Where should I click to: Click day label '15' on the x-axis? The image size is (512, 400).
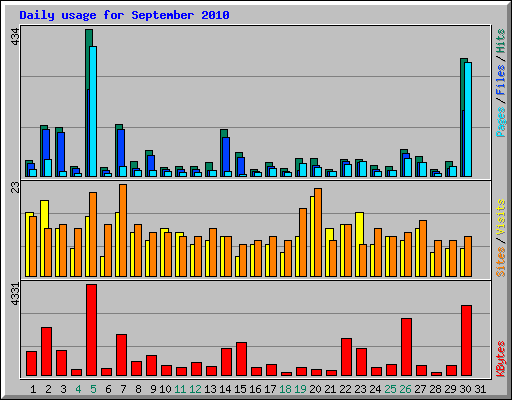pyautogui.click(x=240, y=389)
